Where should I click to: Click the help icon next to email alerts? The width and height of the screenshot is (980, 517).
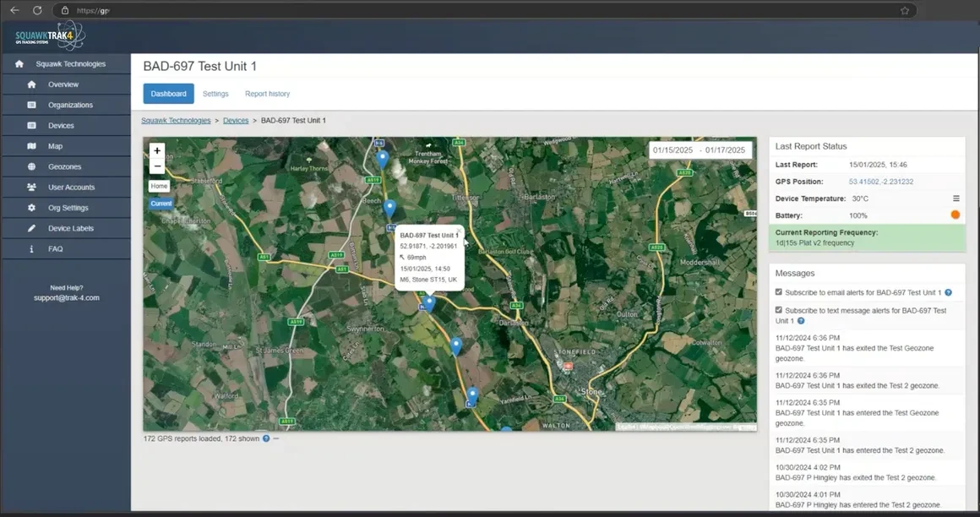tap(948, 292)
